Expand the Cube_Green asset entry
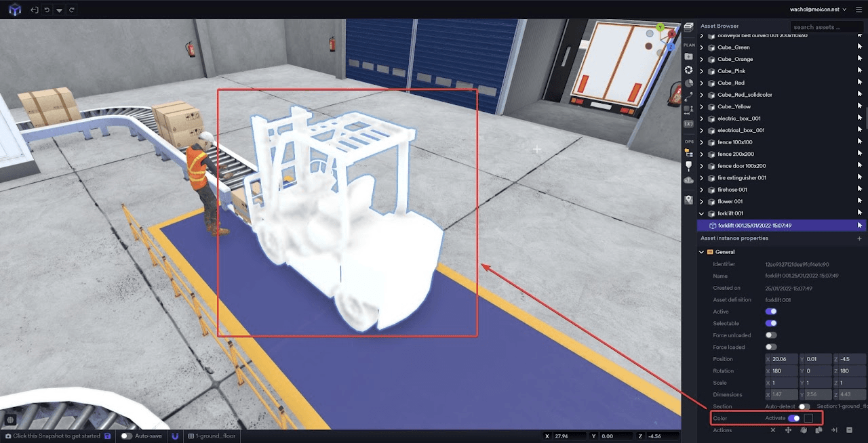The height and width of the screenshot is (443, 868). coord(701,47)
